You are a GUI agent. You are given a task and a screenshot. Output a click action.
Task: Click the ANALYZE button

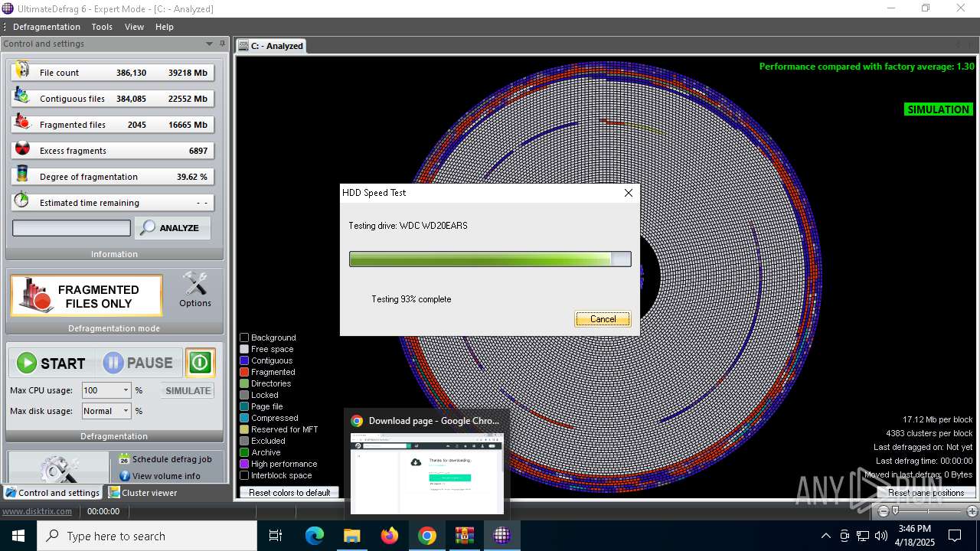click(172, 228)
